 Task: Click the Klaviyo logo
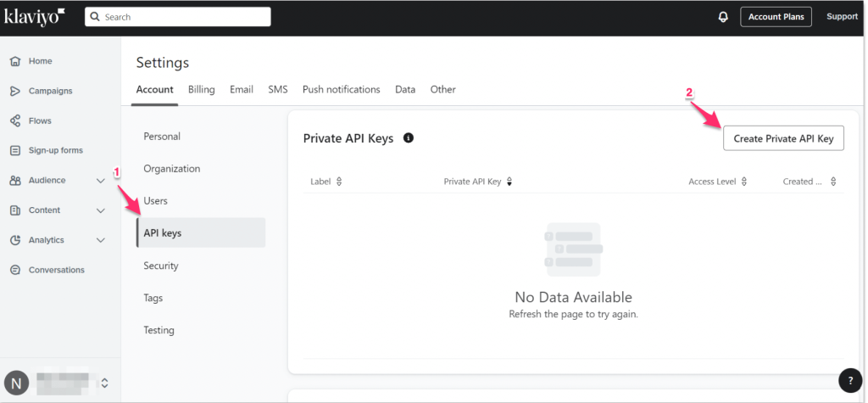point(34,17)
